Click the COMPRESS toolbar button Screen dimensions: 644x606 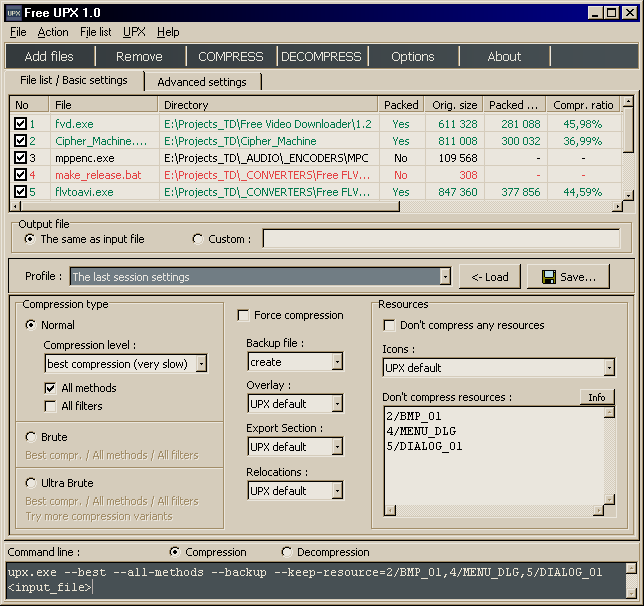tap(231, 56)
